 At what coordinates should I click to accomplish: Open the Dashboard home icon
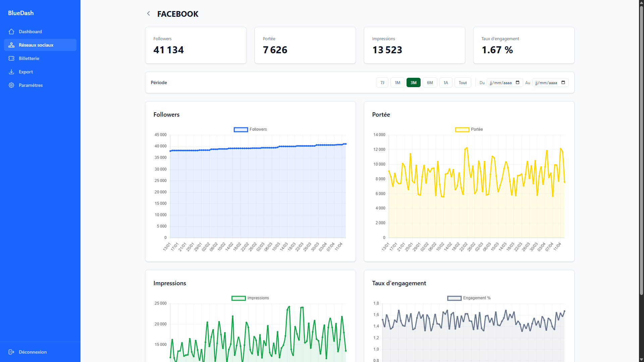11,32
